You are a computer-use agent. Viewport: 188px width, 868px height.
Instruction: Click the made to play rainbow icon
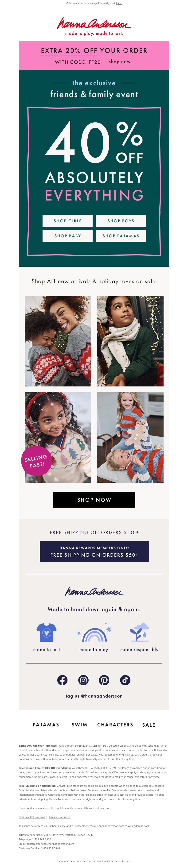point(94,633)
